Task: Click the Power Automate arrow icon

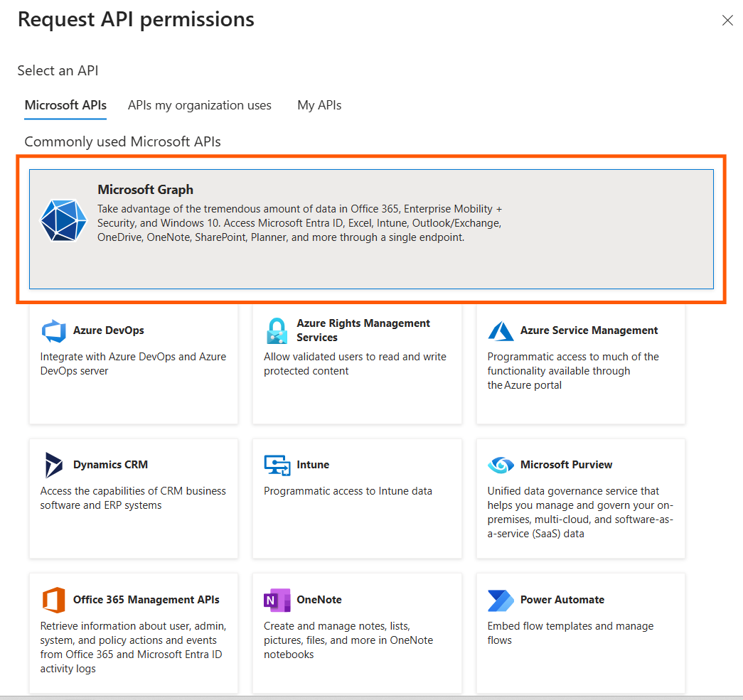Action: pos(501,600)
